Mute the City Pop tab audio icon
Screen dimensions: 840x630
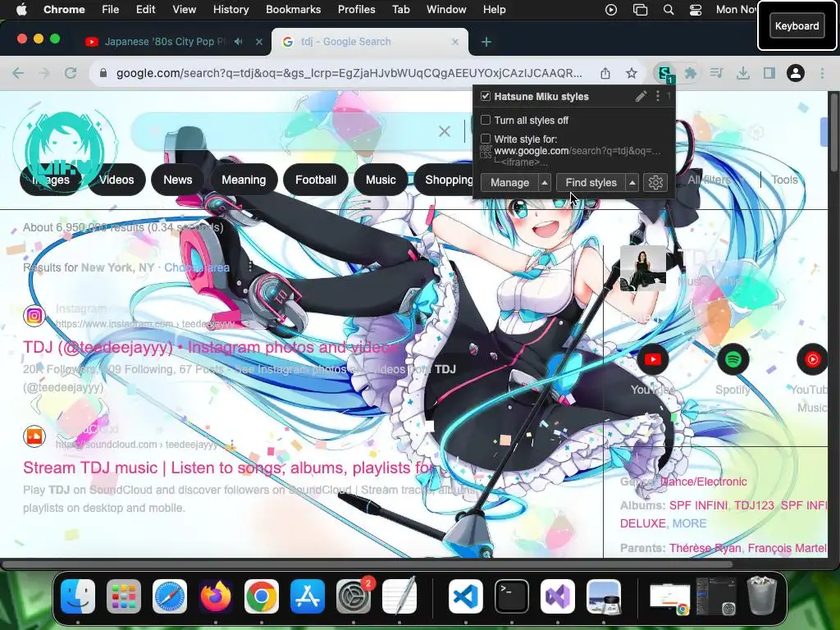[239, 42]
